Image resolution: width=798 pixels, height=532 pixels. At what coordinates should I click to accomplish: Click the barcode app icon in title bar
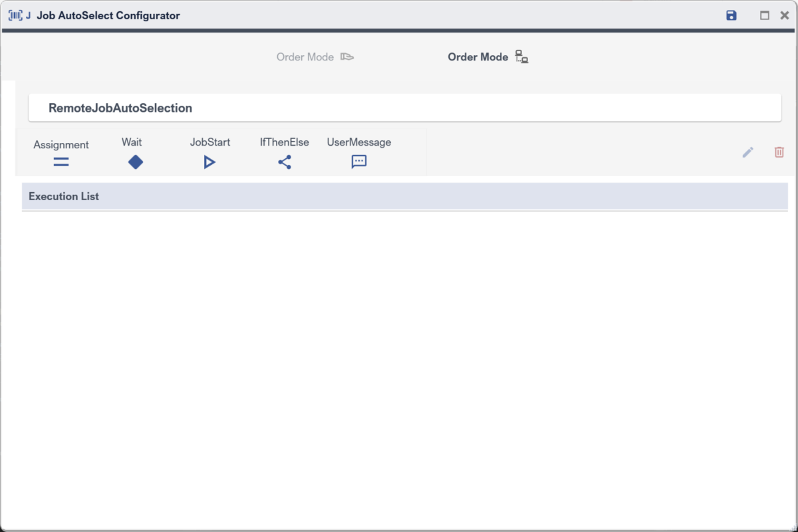15,15
